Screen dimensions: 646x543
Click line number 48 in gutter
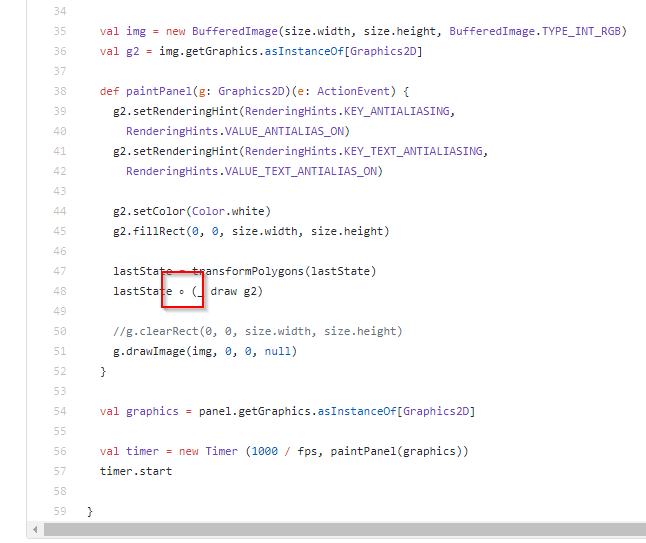pos(60,291)
